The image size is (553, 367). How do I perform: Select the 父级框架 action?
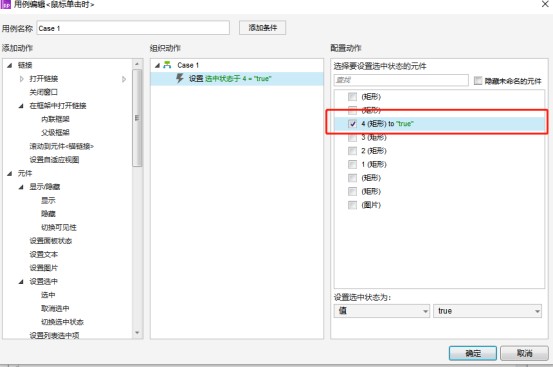[x=55, y=133]
